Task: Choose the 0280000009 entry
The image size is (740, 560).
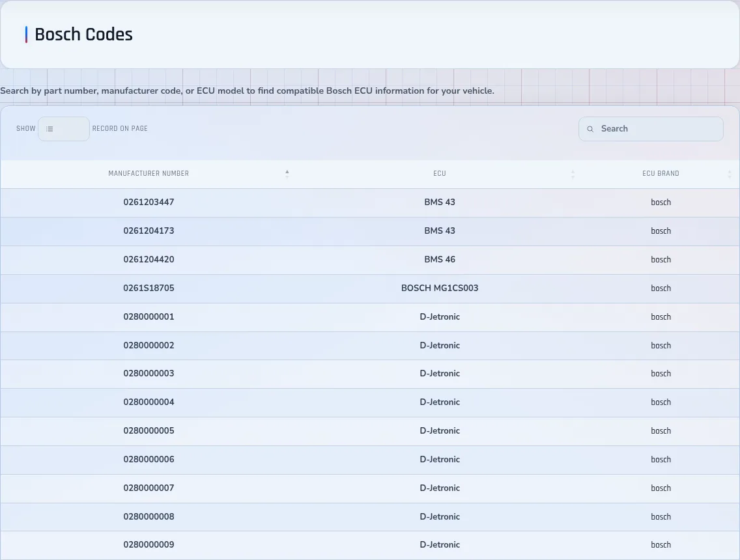Action: (x=149, y=545)
